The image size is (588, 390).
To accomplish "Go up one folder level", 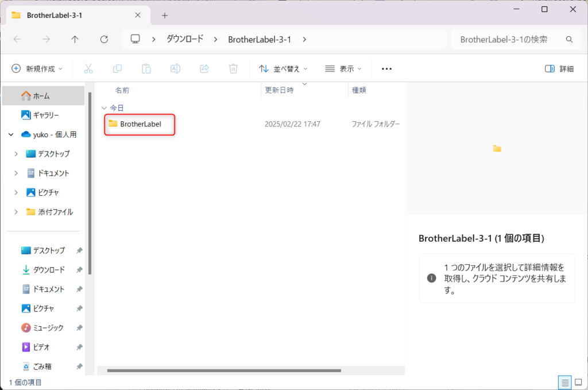I will pyautogui.click(x=75, y=40).
